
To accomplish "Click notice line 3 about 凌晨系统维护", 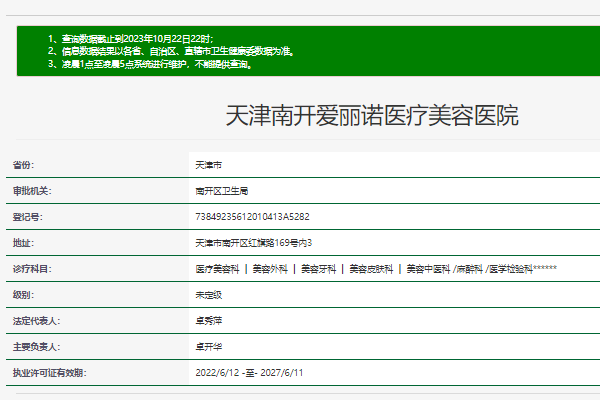I will [x=150, y=64].
